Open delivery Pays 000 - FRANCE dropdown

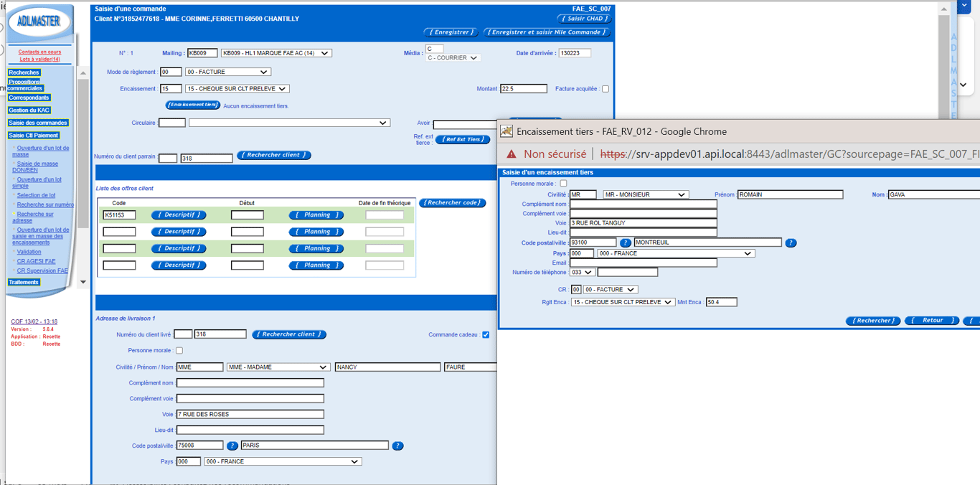(x=283, y=462)
